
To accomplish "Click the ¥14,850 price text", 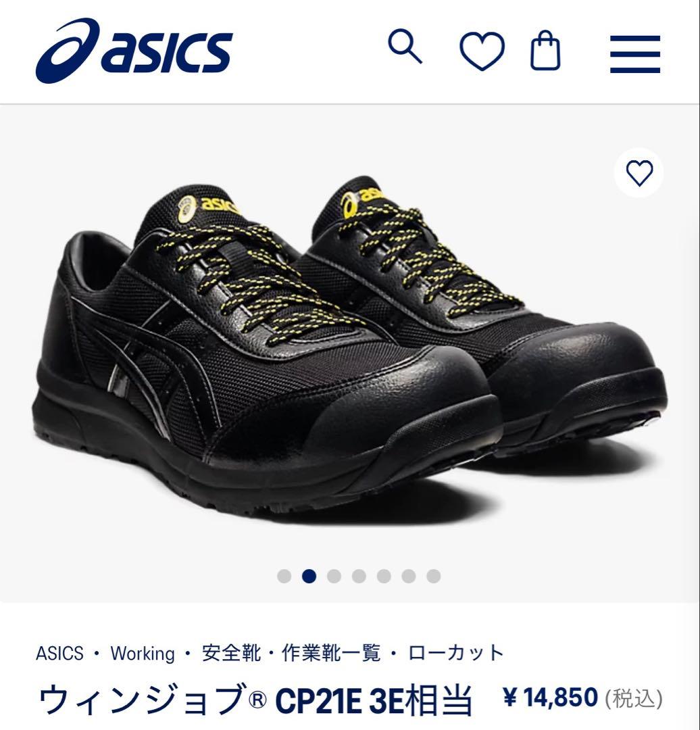I will (x=551, y=698).
